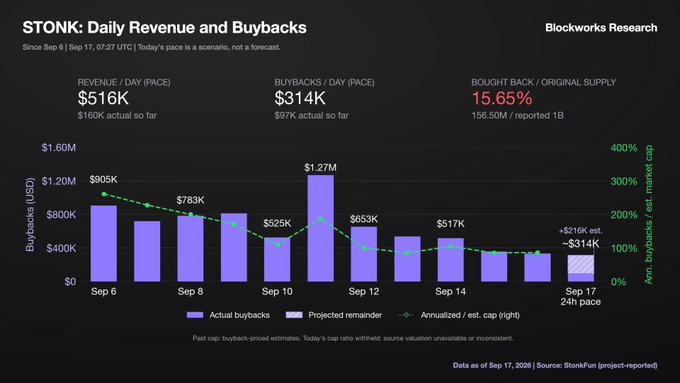Click the '100%' right axis label
This screenshot has width=680, height=383.
624,248
